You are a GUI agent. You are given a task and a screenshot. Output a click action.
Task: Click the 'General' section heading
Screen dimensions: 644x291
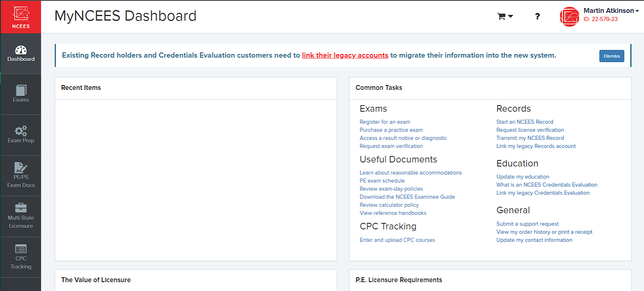pyautogui.click(x=513, y=210)
